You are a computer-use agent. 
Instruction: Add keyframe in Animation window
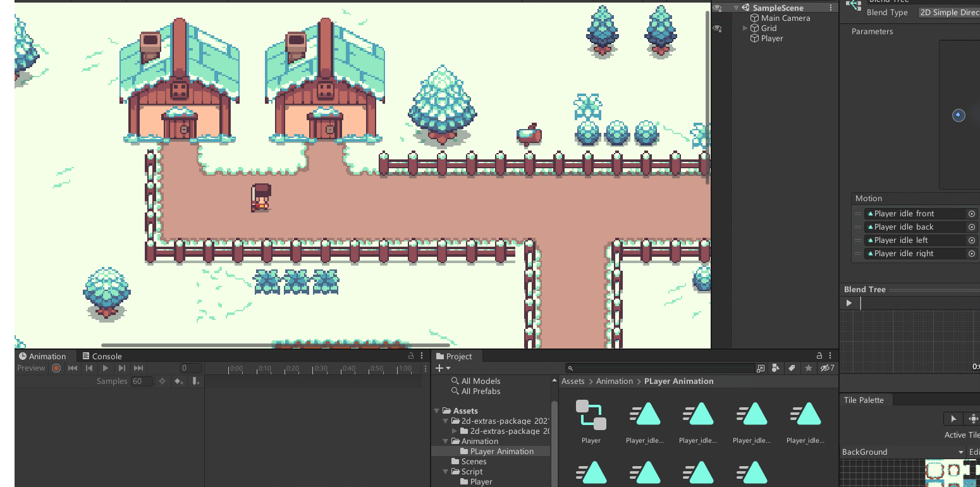(179, 381)
